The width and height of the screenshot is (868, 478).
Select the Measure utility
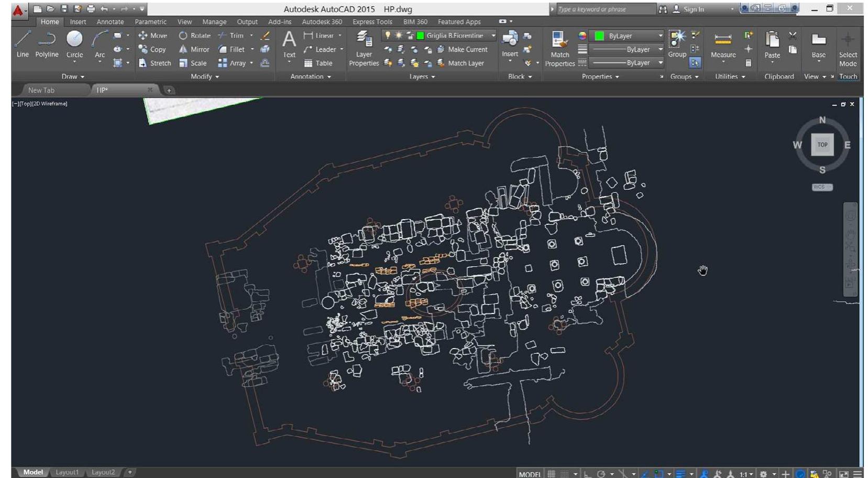coord(723,45)
